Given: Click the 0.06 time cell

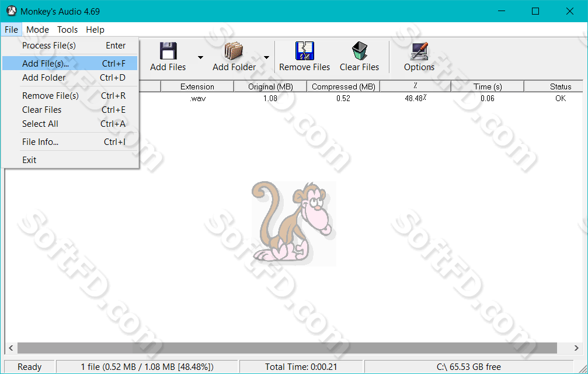Looking at the screenshot, I should pos(488,98).
